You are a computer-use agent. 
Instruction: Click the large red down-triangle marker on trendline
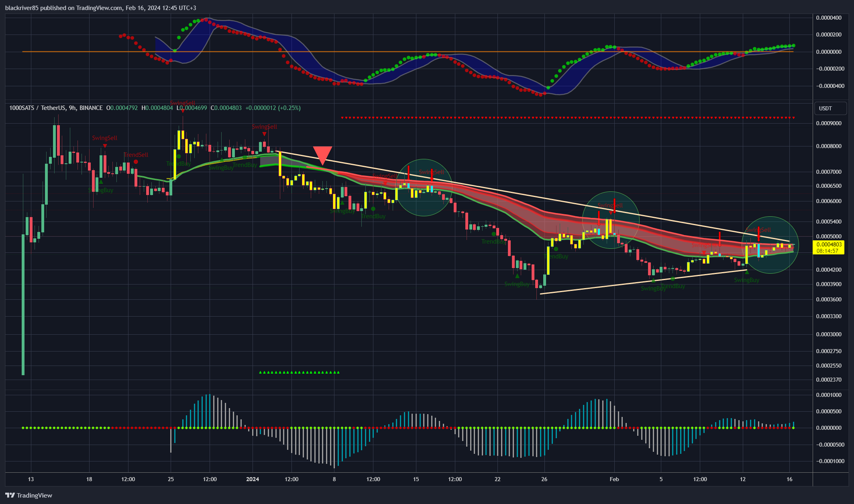tap(322, 156)
